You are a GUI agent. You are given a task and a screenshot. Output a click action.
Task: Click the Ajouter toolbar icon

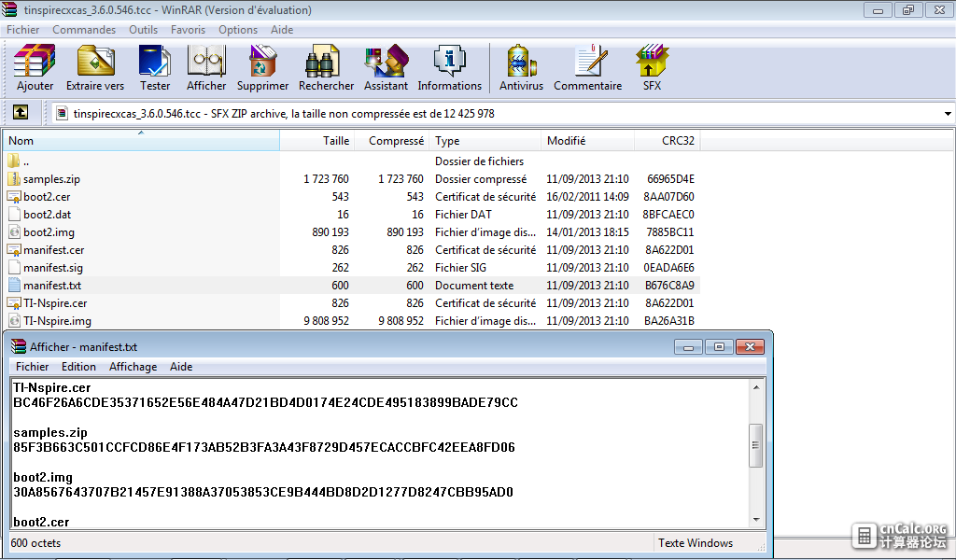coord(35,61)
